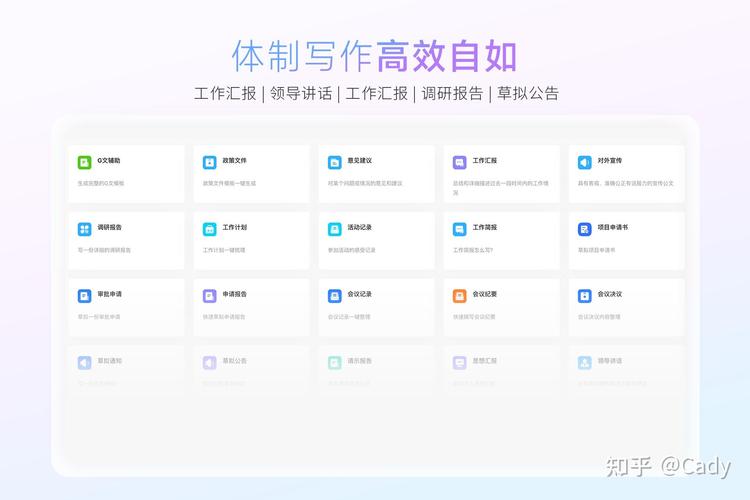The height and width of the screenshot is (500, 750).
Task: Open the 工作汇报 card title
Action: 485,161
